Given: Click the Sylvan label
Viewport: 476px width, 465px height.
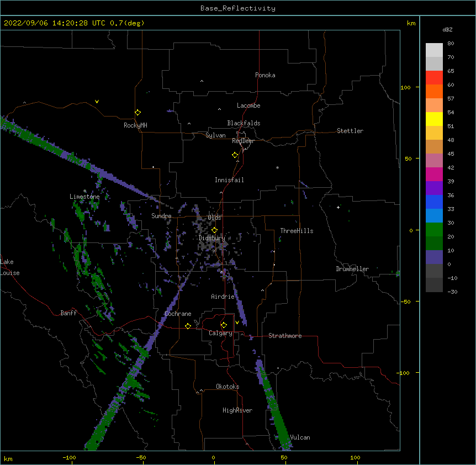Looking at the screenshot, I should [215, 135].
